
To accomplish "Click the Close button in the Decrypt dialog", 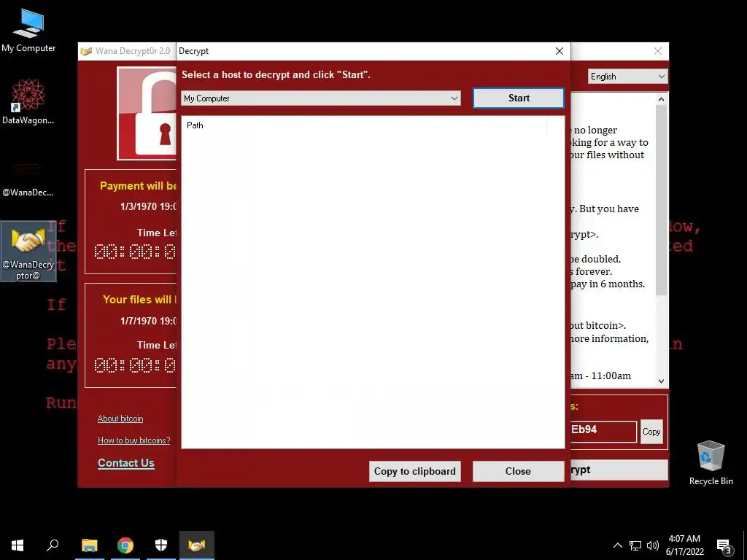I will pyautogui.click(x=518, y=472).
